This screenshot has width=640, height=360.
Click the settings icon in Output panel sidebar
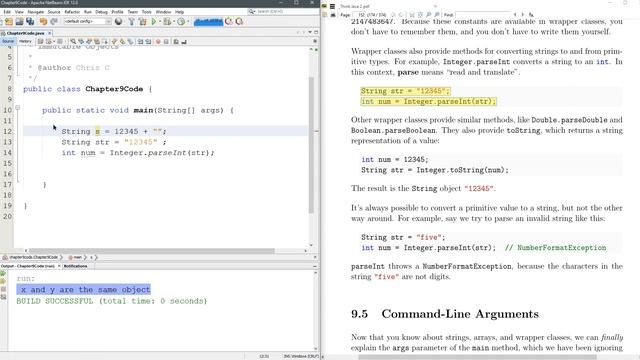click(3, 297)
